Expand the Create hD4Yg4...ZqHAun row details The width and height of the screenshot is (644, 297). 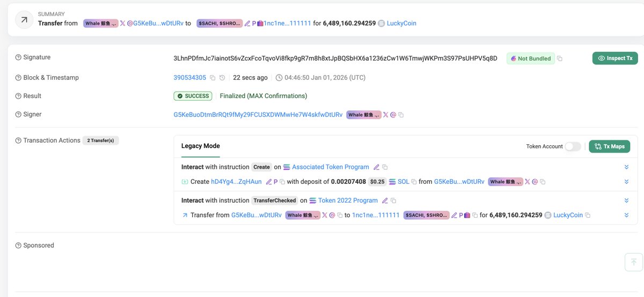(x=626, y=182)
